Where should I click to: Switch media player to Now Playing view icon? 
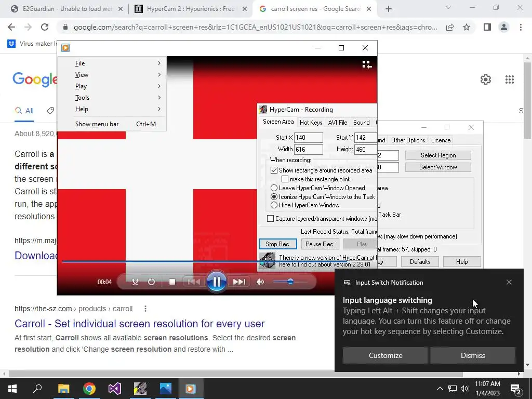click(367, 64)
